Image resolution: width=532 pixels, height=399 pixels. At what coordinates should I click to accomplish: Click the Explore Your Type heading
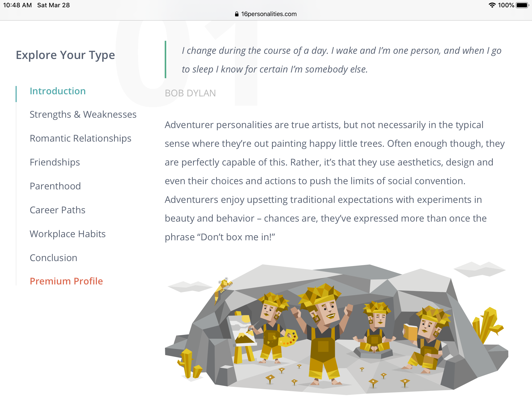tap(65, 55)
